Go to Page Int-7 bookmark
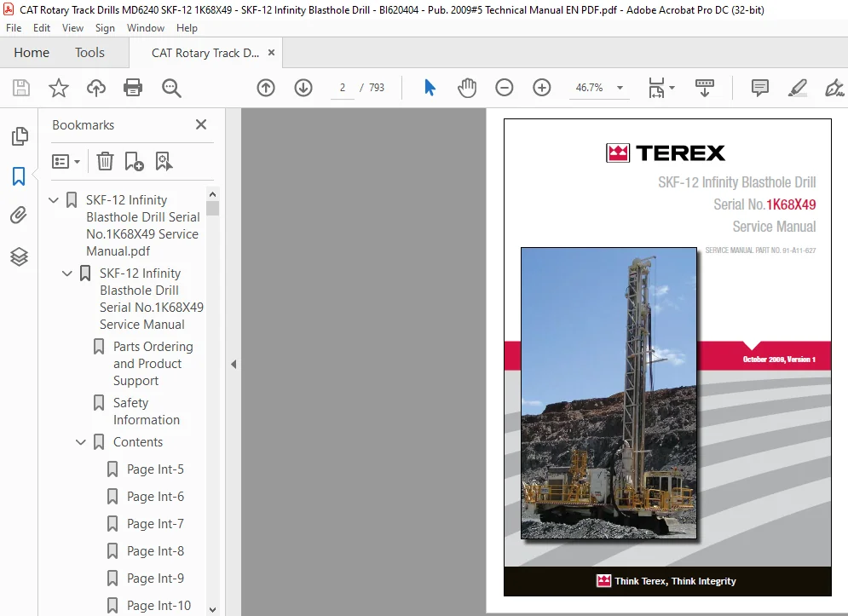848x616 pixels. [x=155, y=523]
